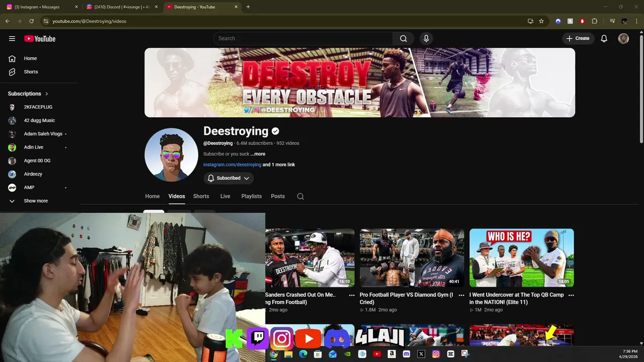This screenshot has height=362, width=644.
Task: Open 2KFACEPLUG subscription channel
Action: pos(38,107)
